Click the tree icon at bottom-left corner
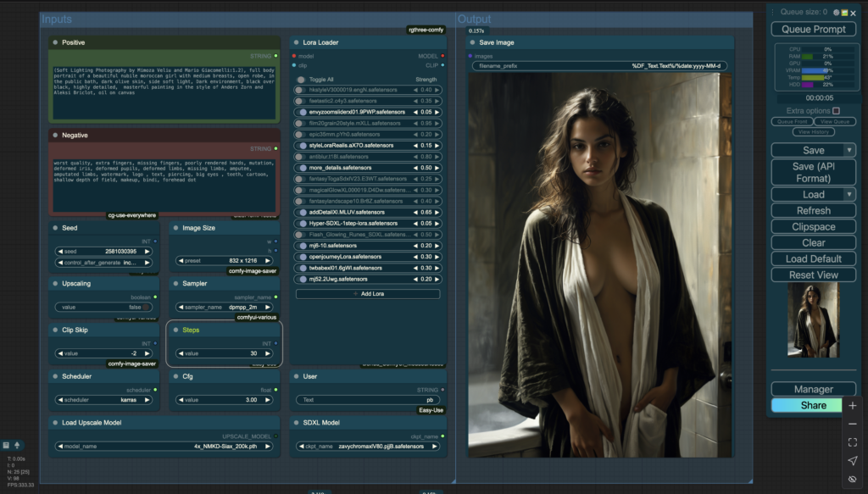The height and width of the screenshot is (494, 868). click(17, 445)
